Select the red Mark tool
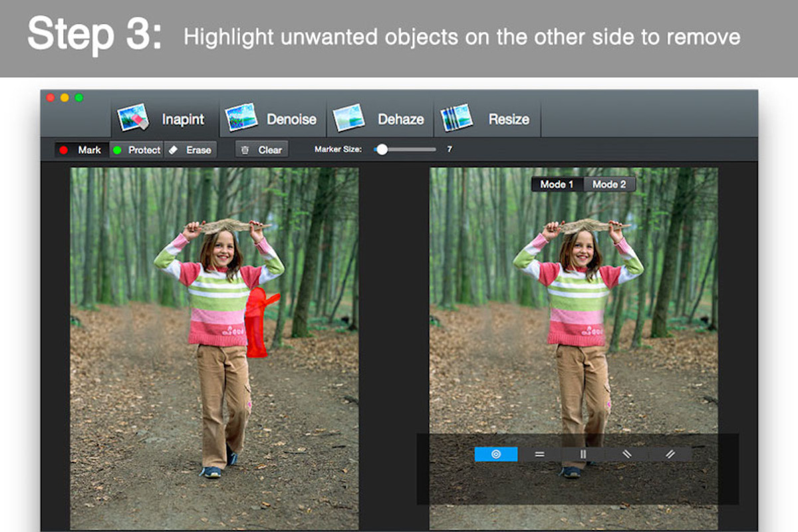Screen dimensions: 798x532 [x=81, y=150]
